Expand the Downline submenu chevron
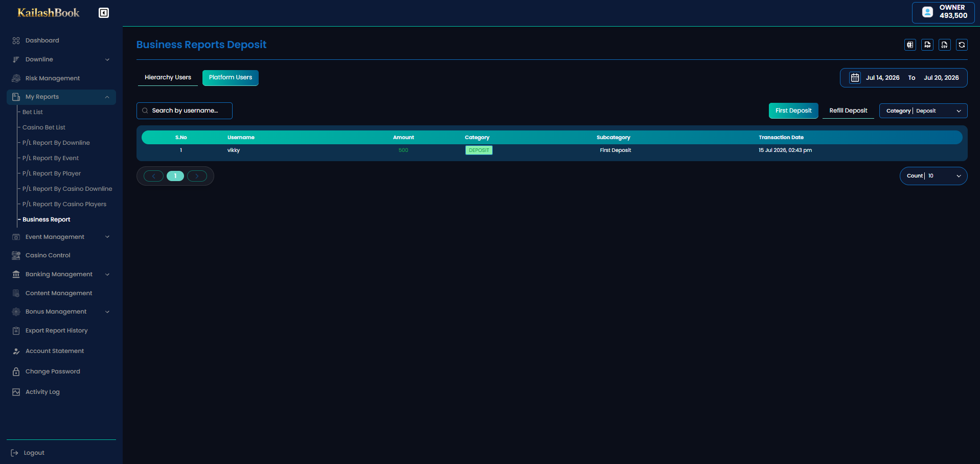Image resolution: width=980 pixels, height=464 pixels. 107,59
